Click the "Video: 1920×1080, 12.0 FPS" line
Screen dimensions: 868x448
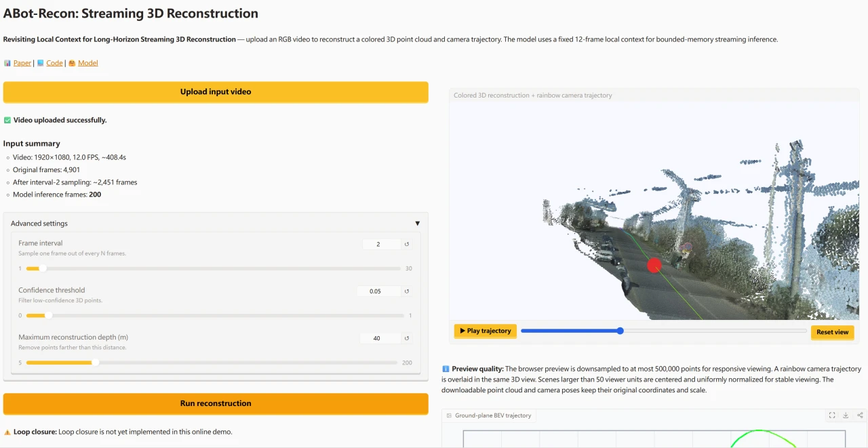[69, 157]
